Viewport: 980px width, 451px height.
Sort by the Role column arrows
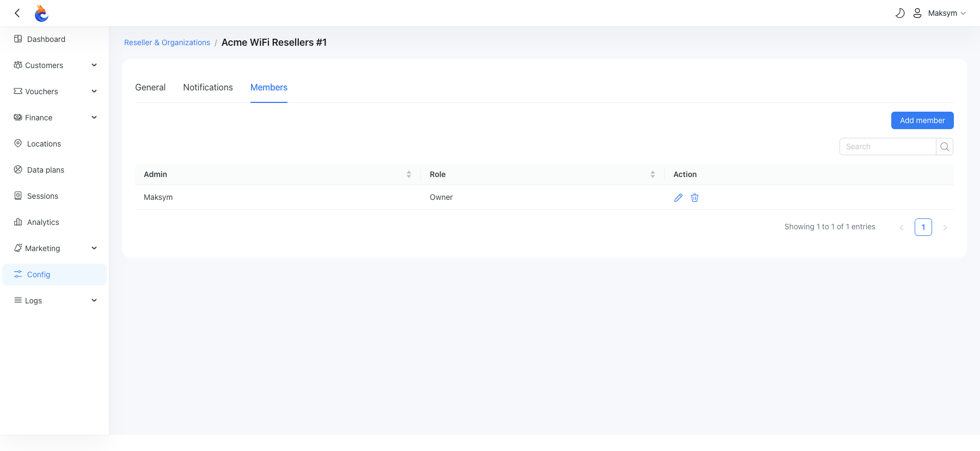[653, 174]
